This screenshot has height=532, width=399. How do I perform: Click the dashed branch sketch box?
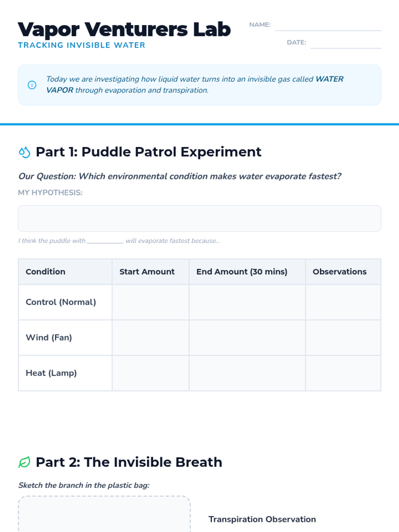click(x=104, y=514)
